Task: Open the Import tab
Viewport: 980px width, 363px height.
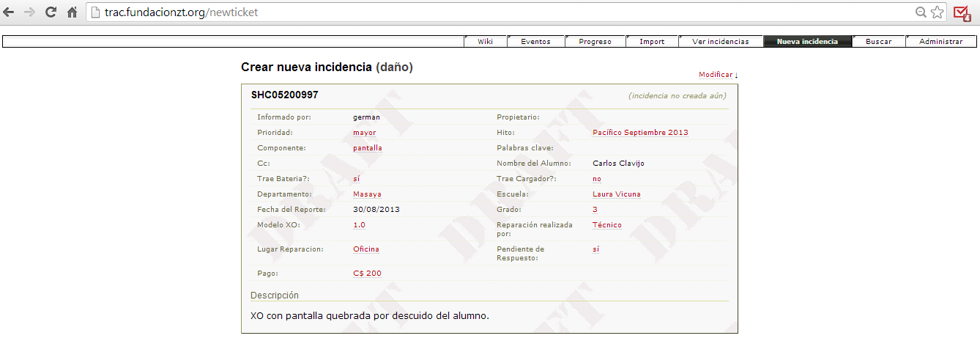Action: point(652,42)
